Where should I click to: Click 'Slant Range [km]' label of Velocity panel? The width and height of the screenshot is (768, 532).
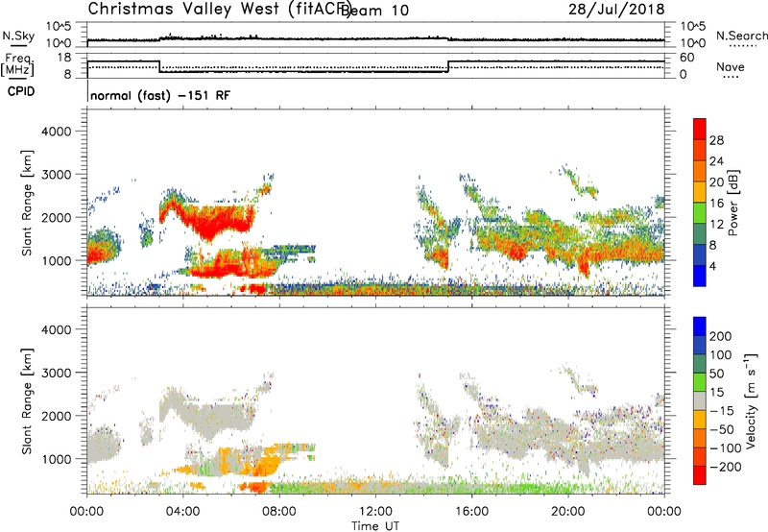coord(27,401)
